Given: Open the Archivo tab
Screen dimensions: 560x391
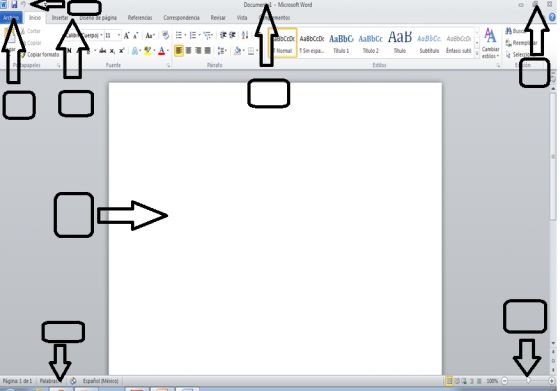Looking at the screenshot, I should point(11,17).
